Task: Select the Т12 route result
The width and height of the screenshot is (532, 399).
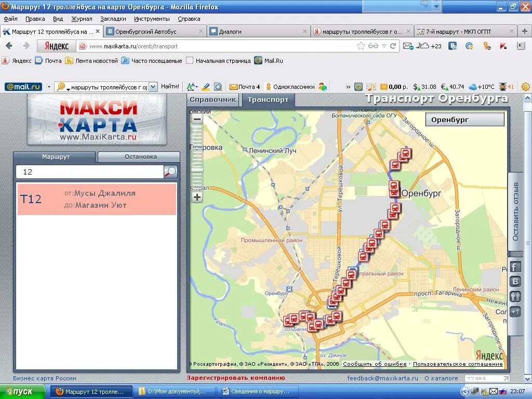Action: pos(97,199)
